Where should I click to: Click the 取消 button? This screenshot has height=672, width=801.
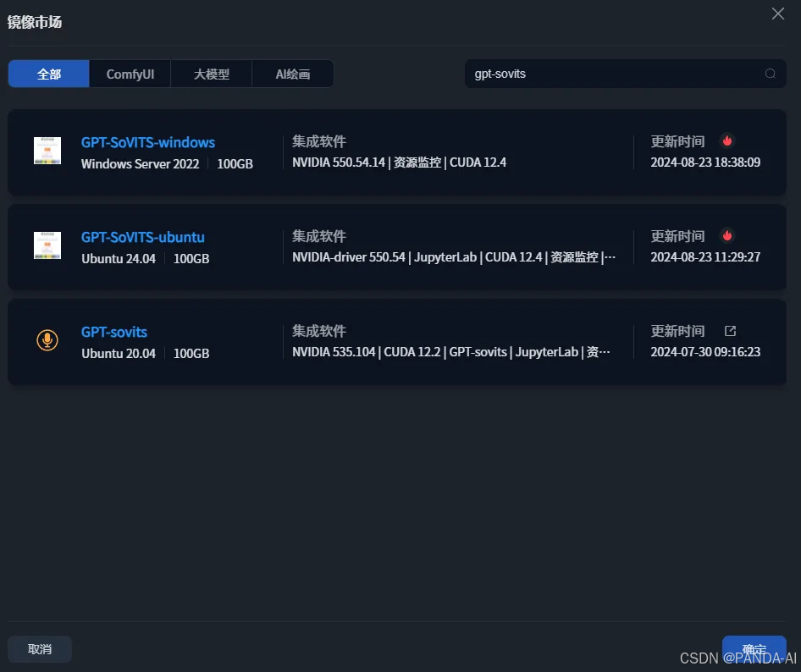pos(40,649)
